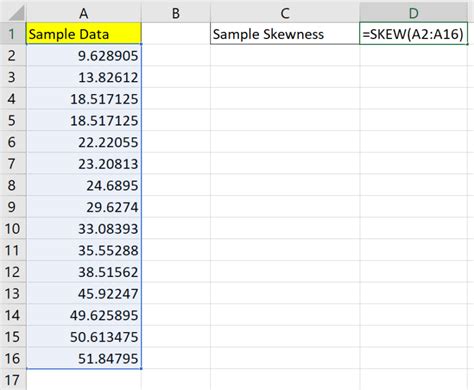474x390 pixels.
Task: Select cell containing 13.82612
Action: click(84, 77)
